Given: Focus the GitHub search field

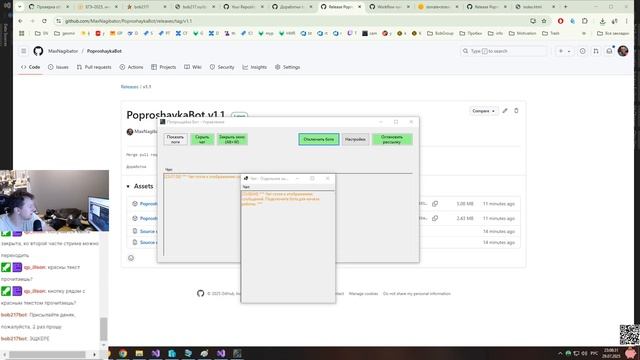Looking at the screenshot, I should [x=503, y=51].
